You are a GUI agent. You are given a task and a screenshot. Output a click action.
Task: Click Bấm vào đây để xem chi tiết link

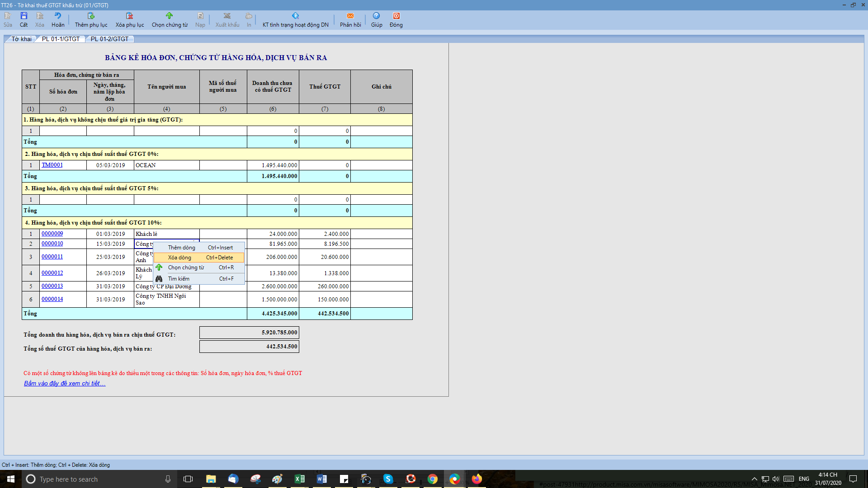pos(65,384)
